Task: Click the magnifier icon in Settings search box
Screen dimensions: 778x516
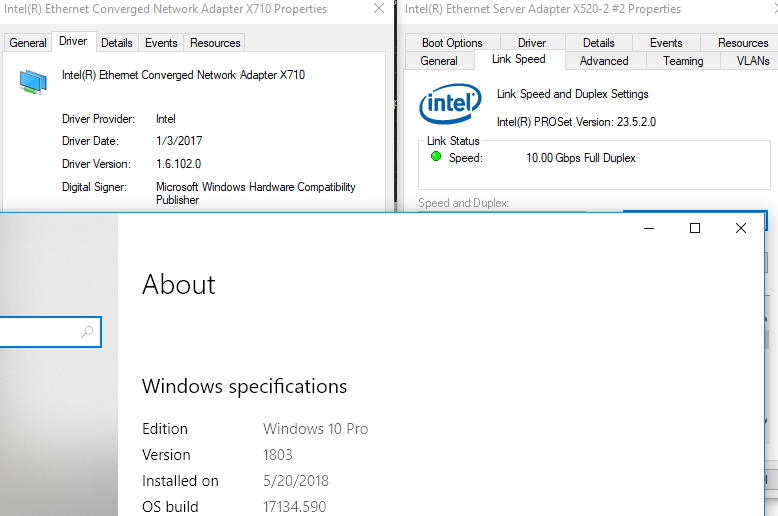Action: click(87, 331)
